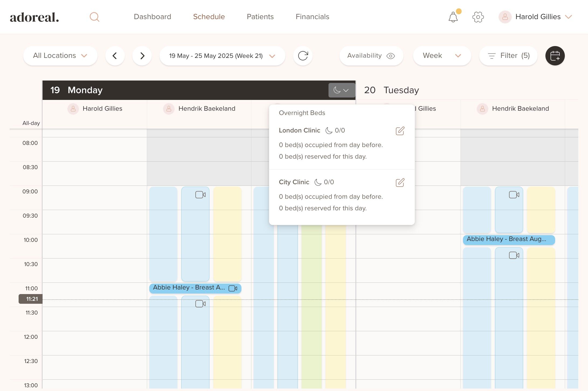Open the Filter (5) button
588x391 pixels.
(x=508, y=56)
